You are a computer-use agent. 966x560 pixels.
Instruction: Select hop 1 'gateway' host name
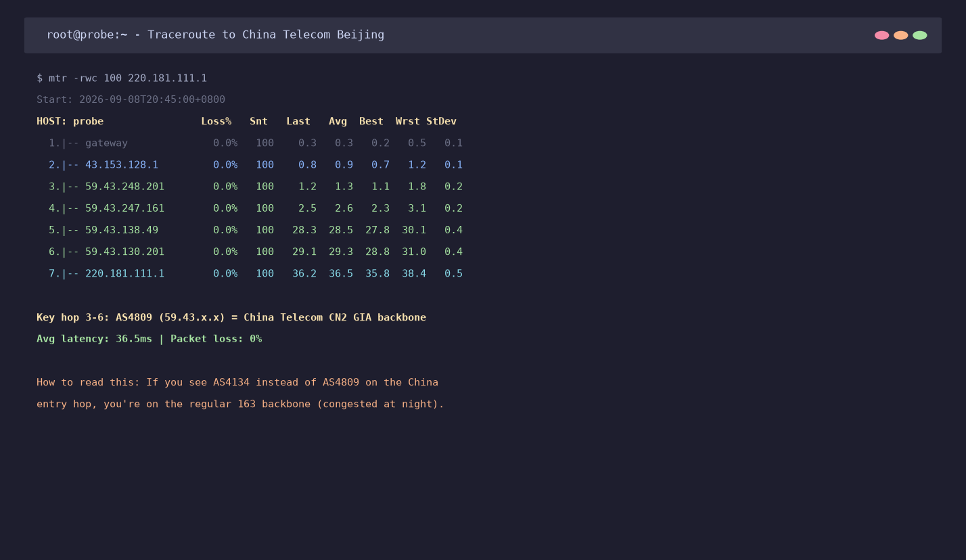106,143
